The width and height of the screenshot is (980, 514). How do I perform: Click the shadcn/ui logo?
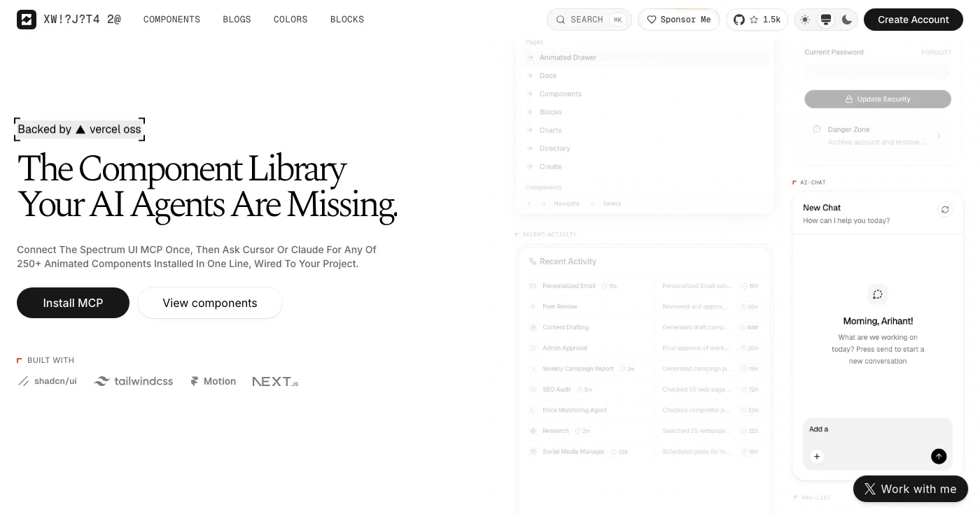click(x=48, y=381)
